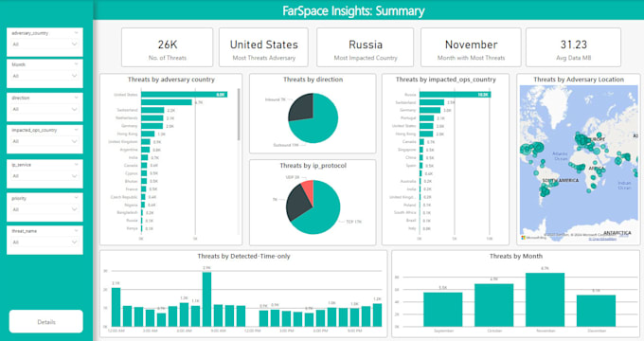Select the teal TCP slice in ip_protocol pie
The height and width of the screenshot is (341, 644).
pos(322,211)
